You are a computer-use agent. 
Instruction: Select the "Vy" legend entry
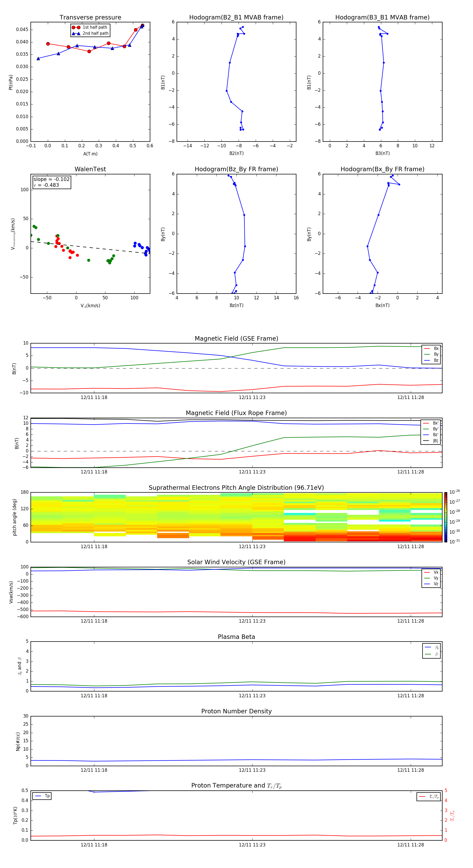click(x=431, y=578)
